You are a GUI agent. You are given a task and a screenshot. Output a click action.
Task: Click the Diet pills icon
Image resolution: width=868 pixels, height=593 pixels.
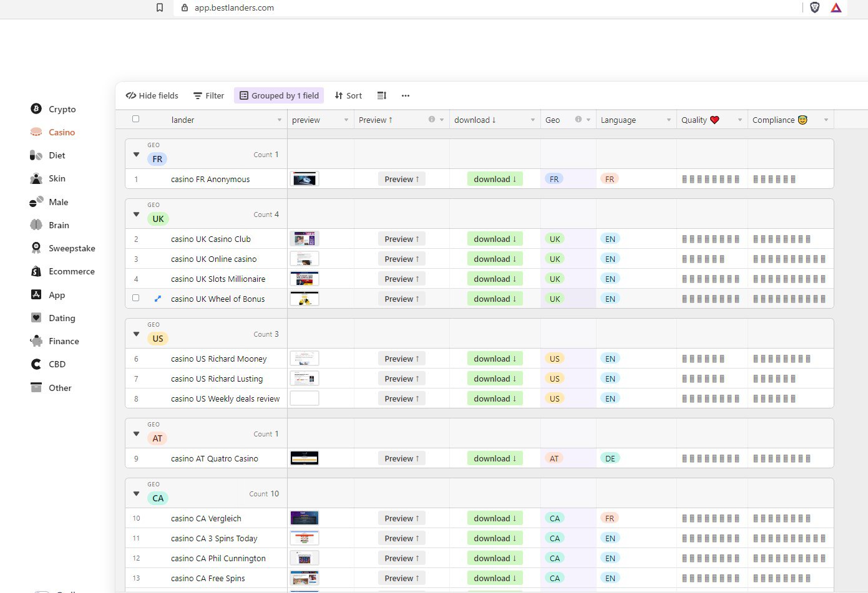pos(36,155)
